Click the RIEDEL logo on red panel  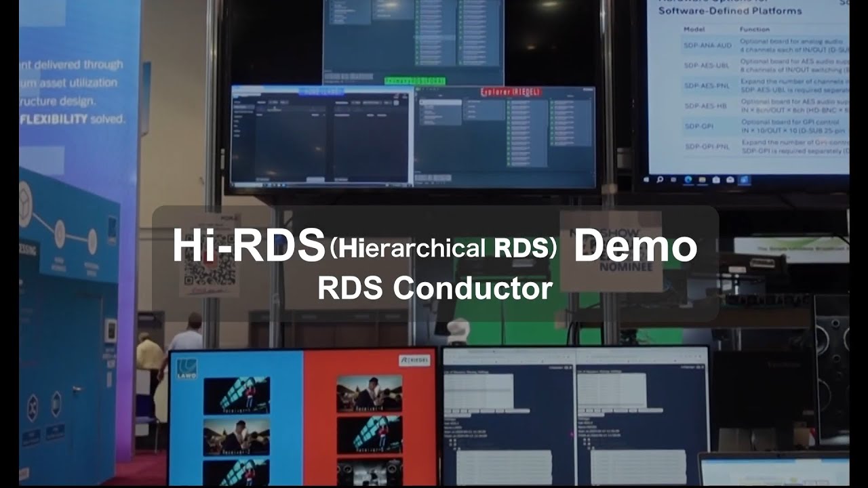(415, 361)
